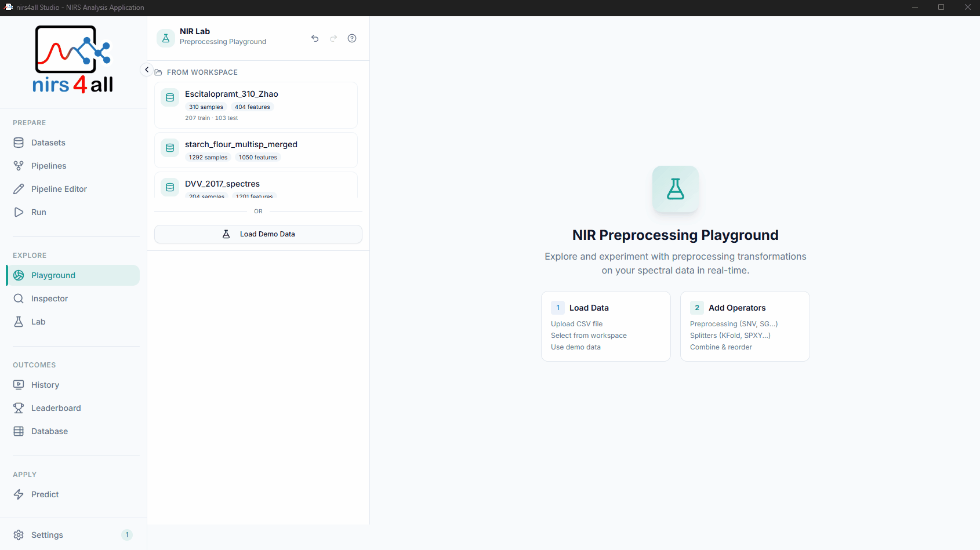Click 'Preprocessing (SNV, SG...)' text

(734, 324)
